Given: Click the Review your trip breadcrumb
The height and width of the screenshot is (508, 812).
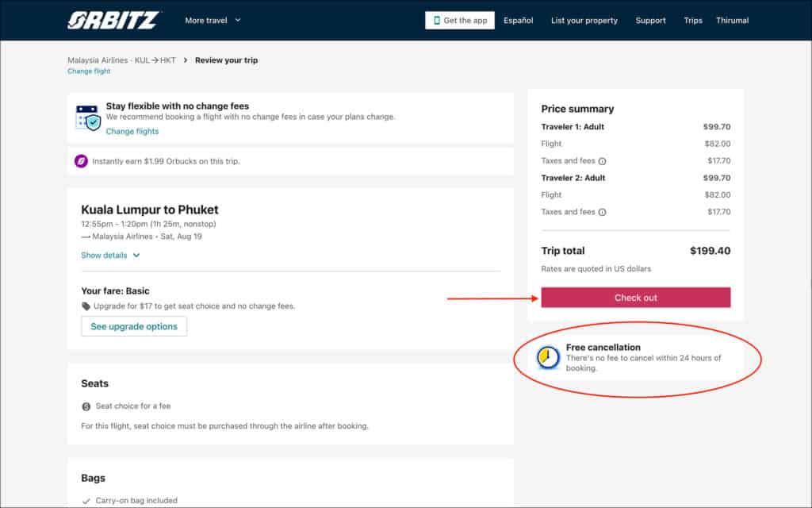Looking at the screenshot, I should [x=226, y=60].
